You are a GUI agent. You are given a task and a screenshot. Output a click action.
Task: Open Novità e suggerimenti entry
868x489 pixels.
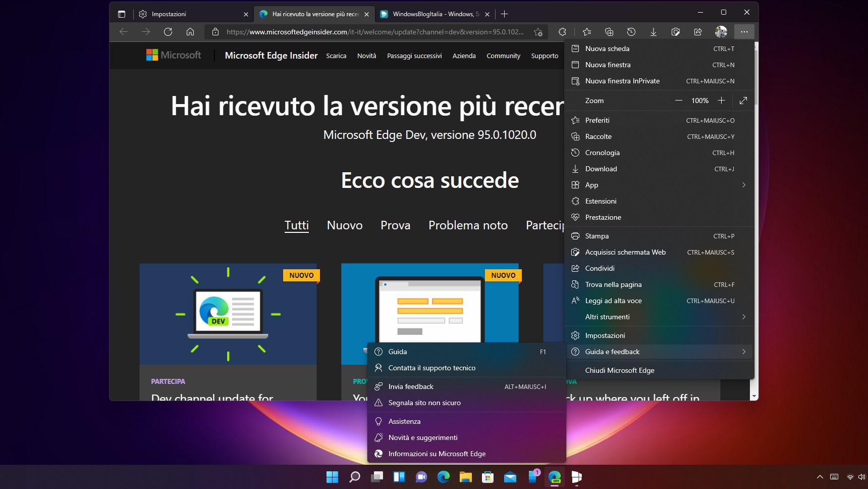click(467, 437)
